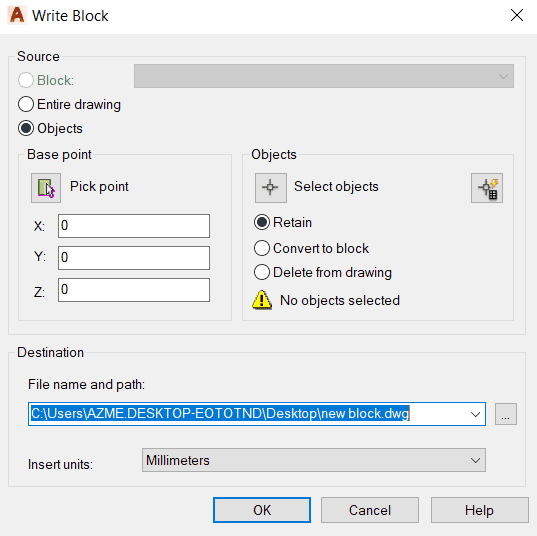This screenshot has height=536, width=537.
Task: Click the AutoCAD logo in title bar
Action: (17, 15)
